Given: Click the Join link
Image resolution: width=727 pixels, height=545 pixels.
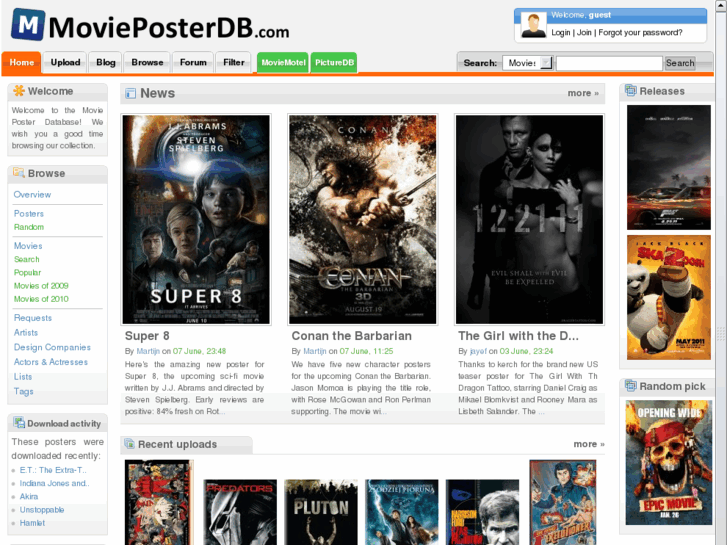Looking at the screenshot, I should pyautogui.click(x=584, y=32).
